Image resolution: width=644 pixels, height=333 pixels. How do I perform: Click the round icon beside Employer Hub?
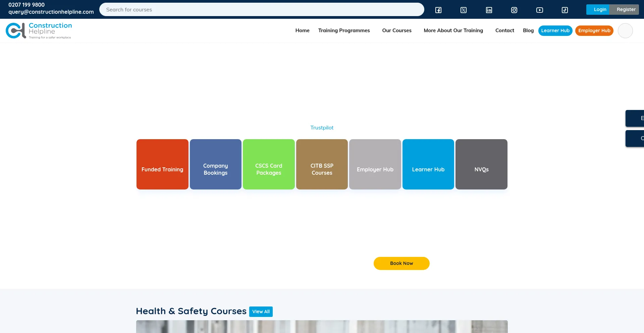tap(625, 31)
